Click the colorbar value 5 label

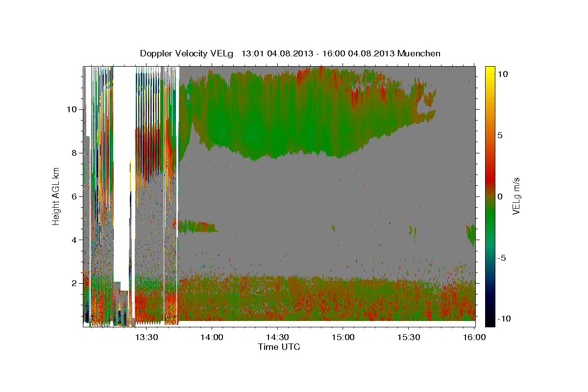[x=500, y=135]
